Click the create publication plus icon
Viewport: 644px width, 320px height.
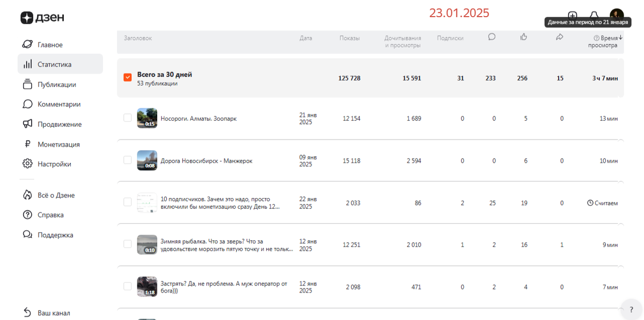pyautogui.click(x=572, y=15)
